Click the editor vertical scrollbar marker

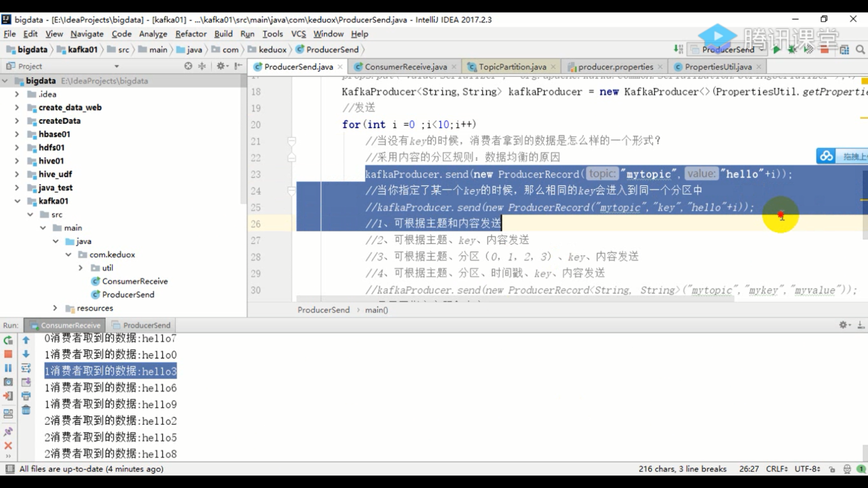pos(864,118)
